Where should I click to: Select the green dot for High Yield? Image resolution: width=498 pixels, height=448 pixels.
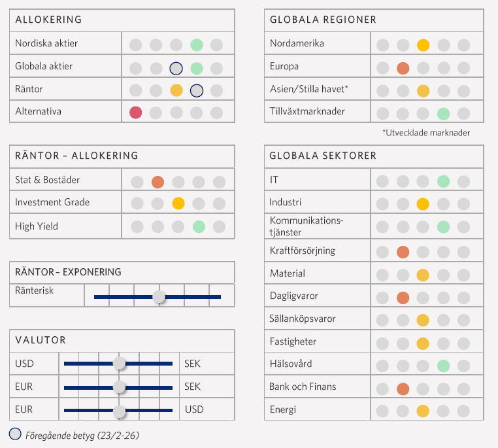(x=199, y=226)
